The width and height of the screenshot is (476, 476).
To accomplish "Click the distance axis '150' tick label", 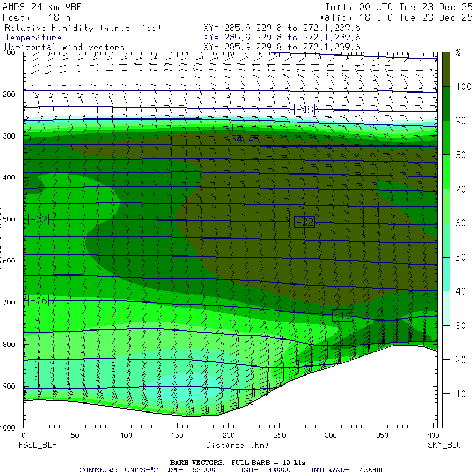I will pos(177,435).
